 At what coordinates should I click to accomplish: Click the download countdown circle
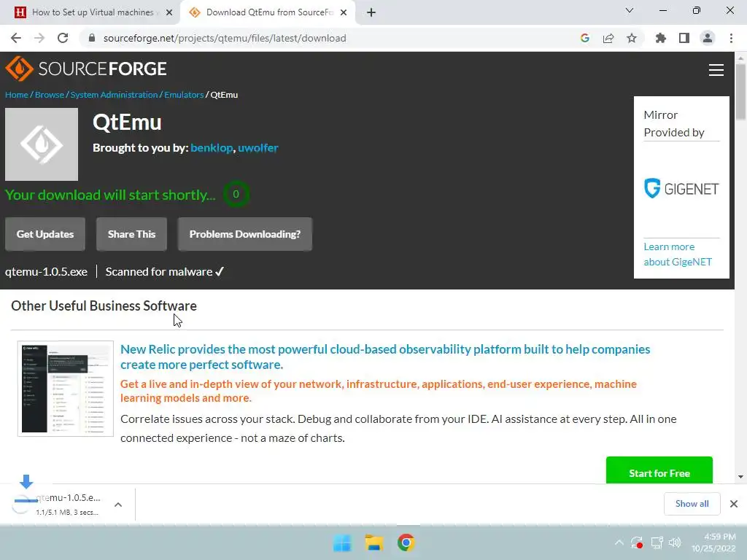(236, 194)
